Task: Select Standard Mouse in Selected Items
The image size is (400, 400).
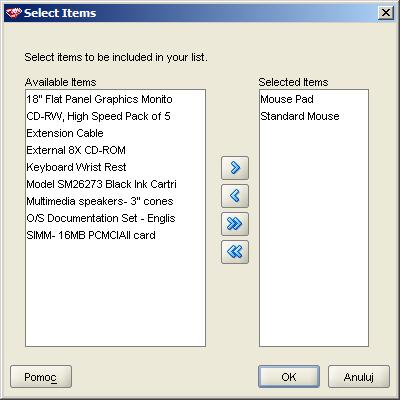Action: pyautogui.click(x=314, y=116)
